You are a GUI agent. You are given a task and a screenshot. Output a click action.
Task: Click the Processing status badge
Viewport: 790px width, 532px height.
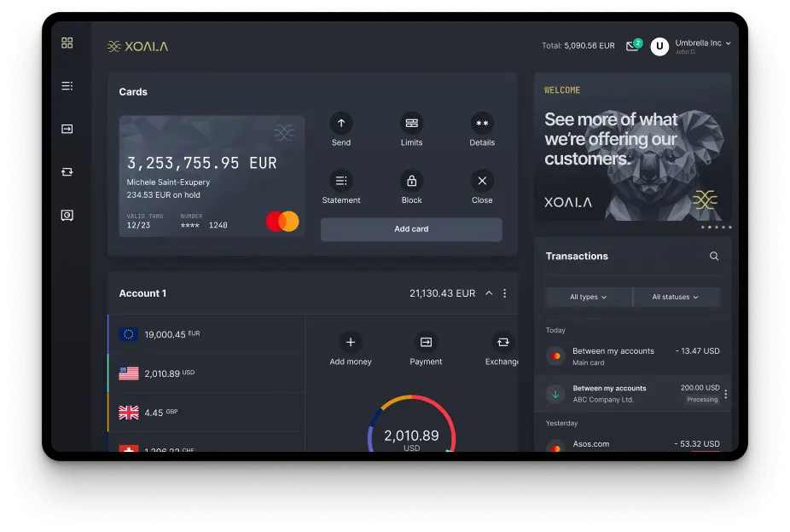pyautogui.click(x=702, y=400)
